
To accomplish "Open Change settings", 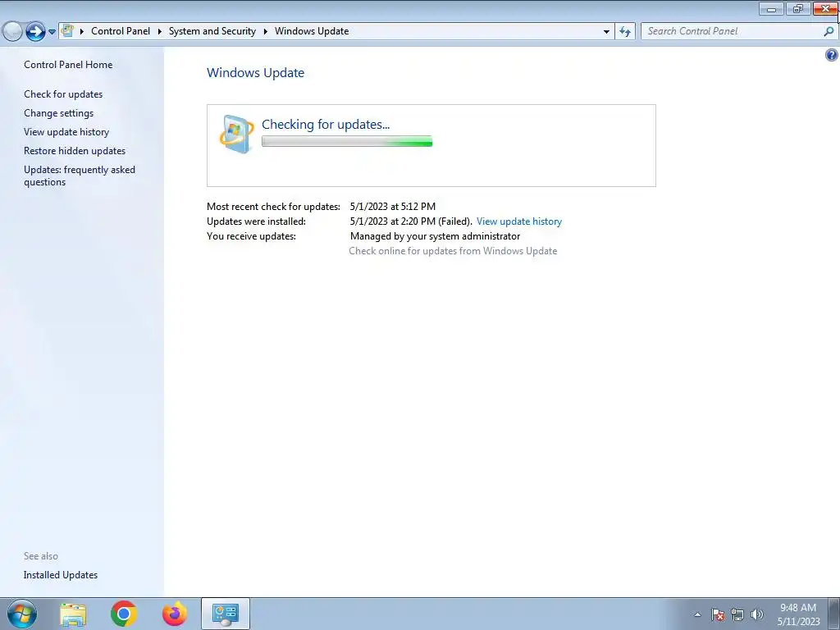I will click(x=58, y=113).
